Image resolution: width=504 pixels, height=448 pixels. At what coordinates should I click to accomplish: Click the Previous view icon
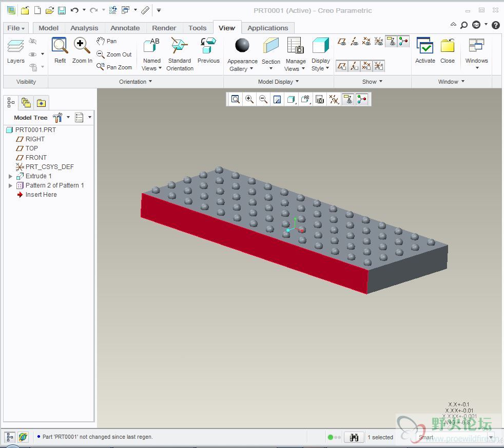(208, 45)
